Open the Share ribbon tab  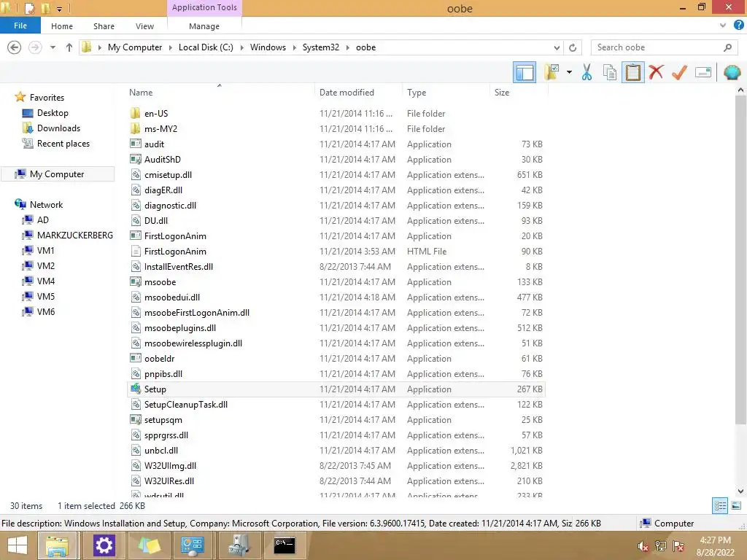104,26
